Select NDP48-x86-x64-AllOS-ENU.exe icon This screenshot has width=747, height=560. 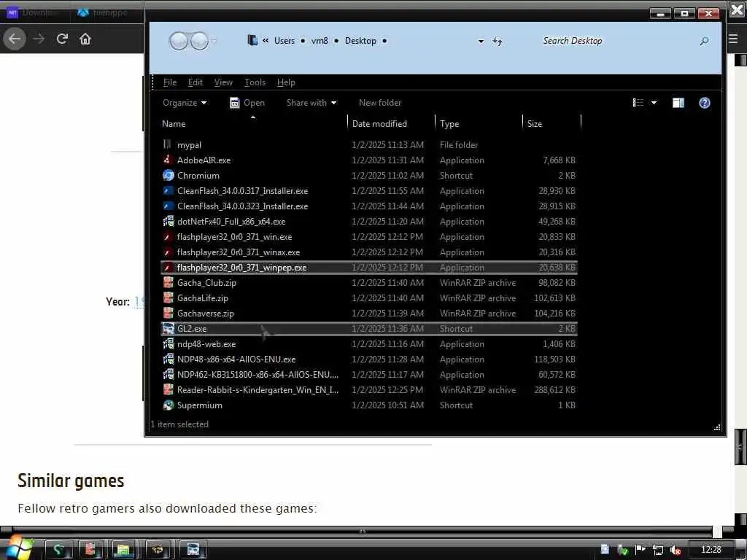click(169, 359)
